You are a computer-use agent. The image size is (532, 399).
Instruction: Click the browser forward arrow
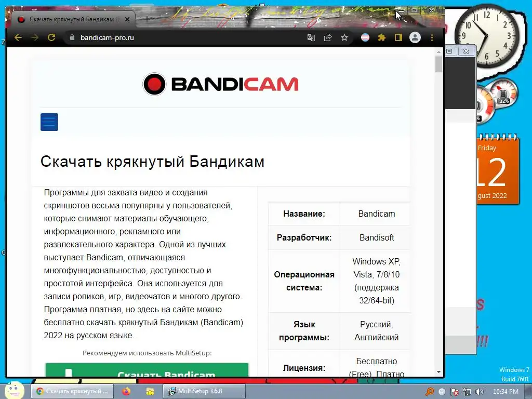(35, 37)
